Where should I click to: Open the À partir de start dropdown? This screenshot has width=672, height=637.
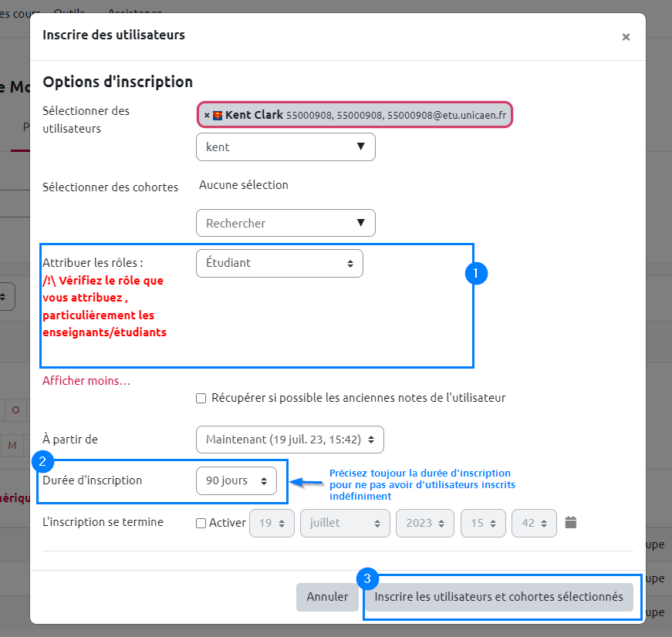(x=289, y=440)
